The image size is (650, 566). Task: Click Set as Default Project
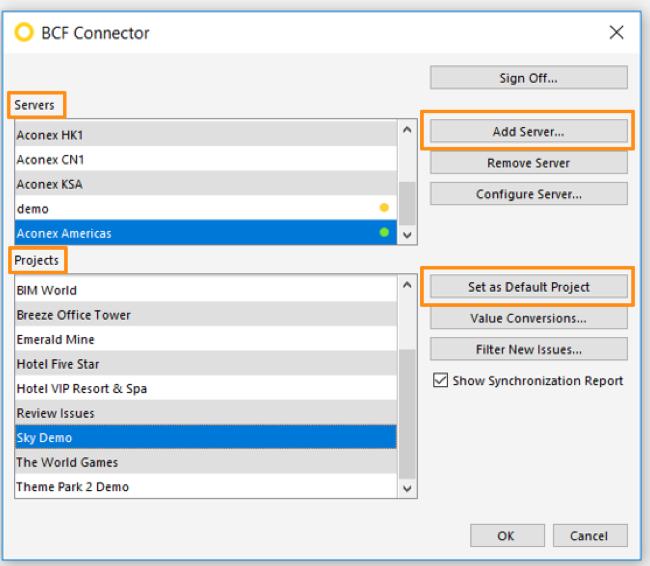tap(529, 287)
